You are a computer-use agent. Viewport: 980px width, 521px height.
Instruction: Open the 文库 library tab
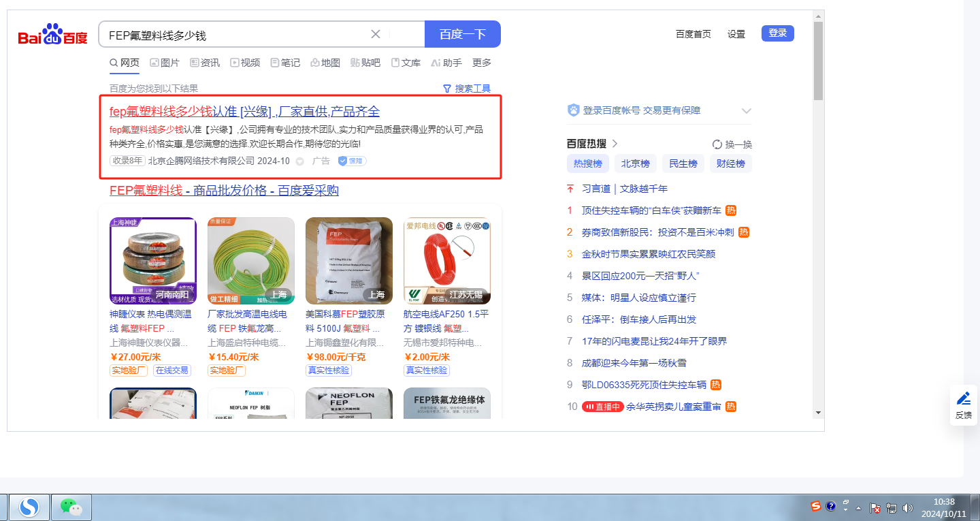tap(406, 63)
